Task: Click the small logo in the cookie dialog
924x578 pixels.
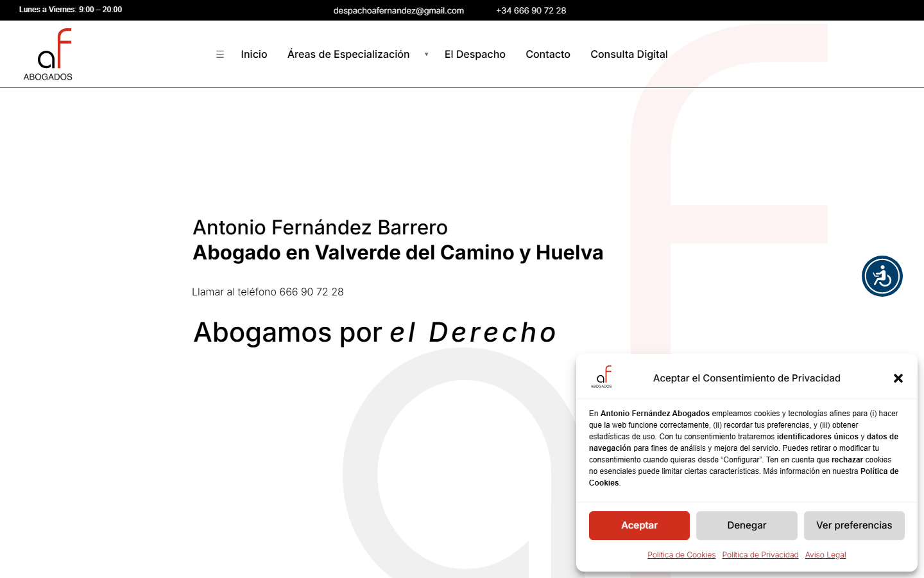Action: pyautogui.click(x=601, y=377)
